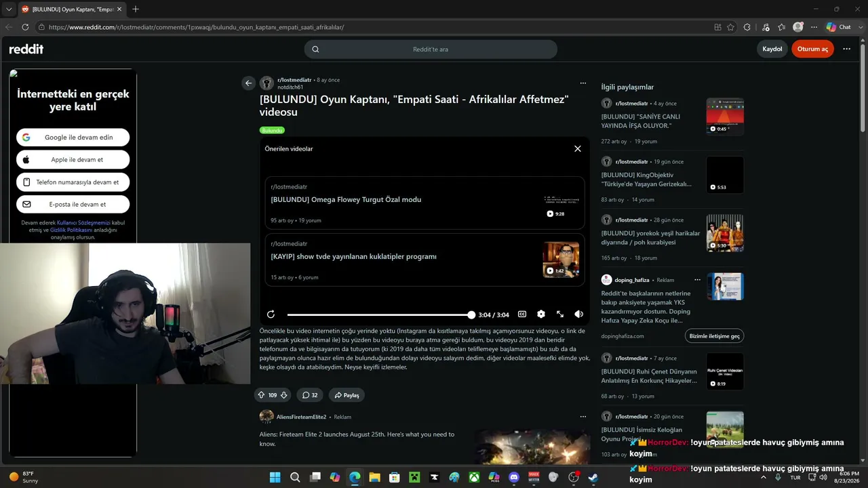Open related post KingObjektiv
The image size is (868, 488).
[646, 179]
